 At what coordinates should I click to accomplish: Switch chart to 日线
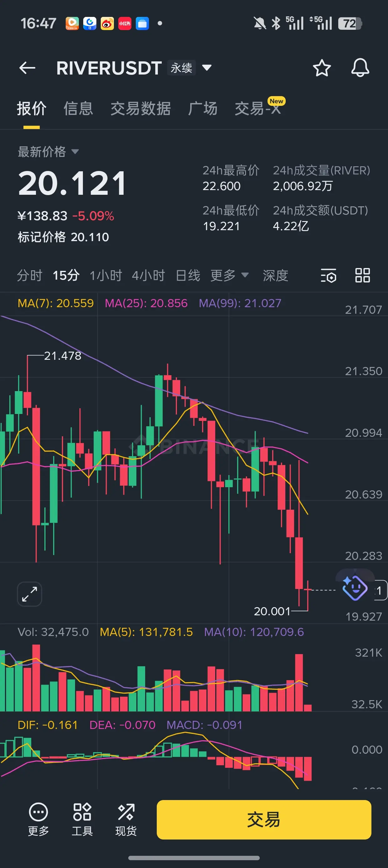(188, 275)
